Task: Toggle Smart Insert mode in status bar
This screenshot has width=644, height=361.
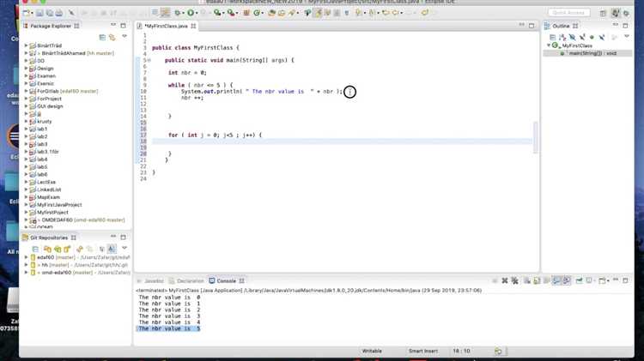Action: pyautogui.click(x=423, y=351)
